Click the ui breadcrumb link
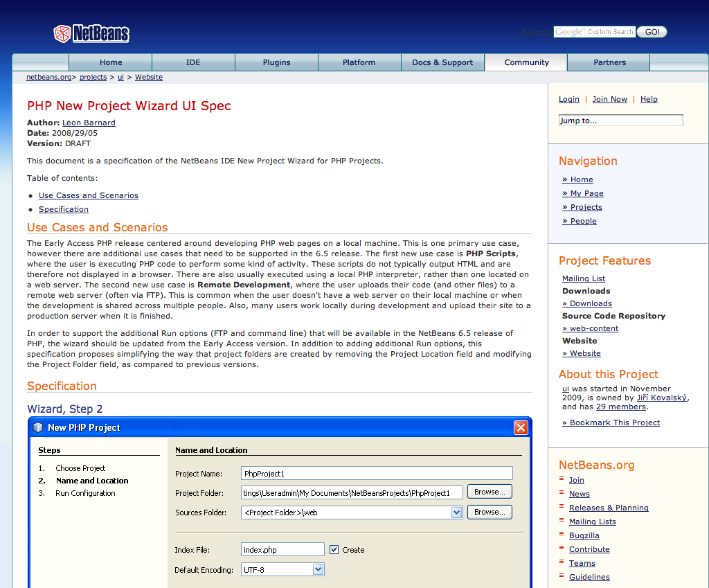Viewport: 709px width, 588px height. click(120, 77)
